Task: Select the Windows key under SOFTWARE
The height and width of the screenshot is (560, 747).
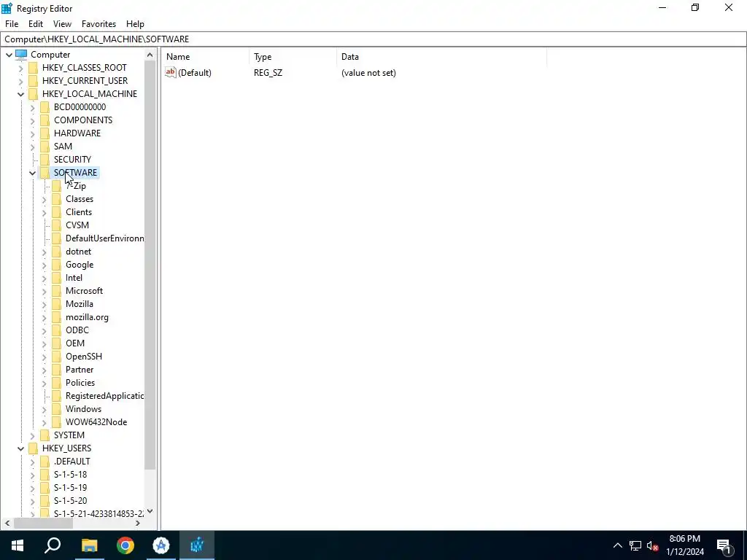Action: point(83,409)
